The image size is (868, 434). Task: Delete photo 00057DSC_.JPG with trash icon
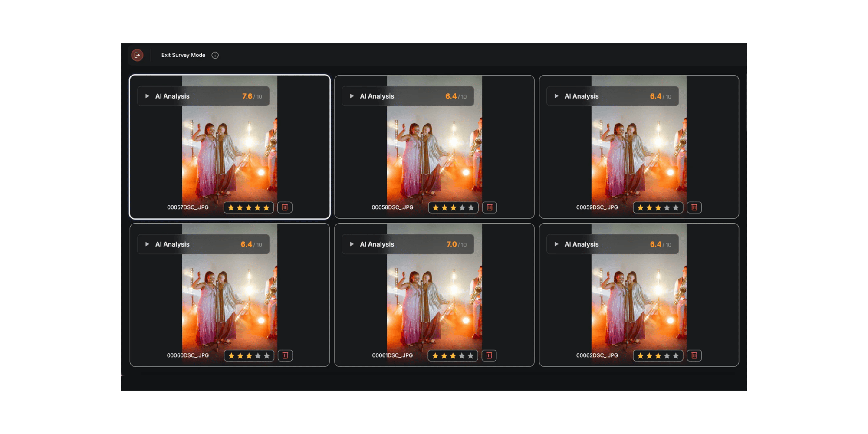tap(285, 207)
